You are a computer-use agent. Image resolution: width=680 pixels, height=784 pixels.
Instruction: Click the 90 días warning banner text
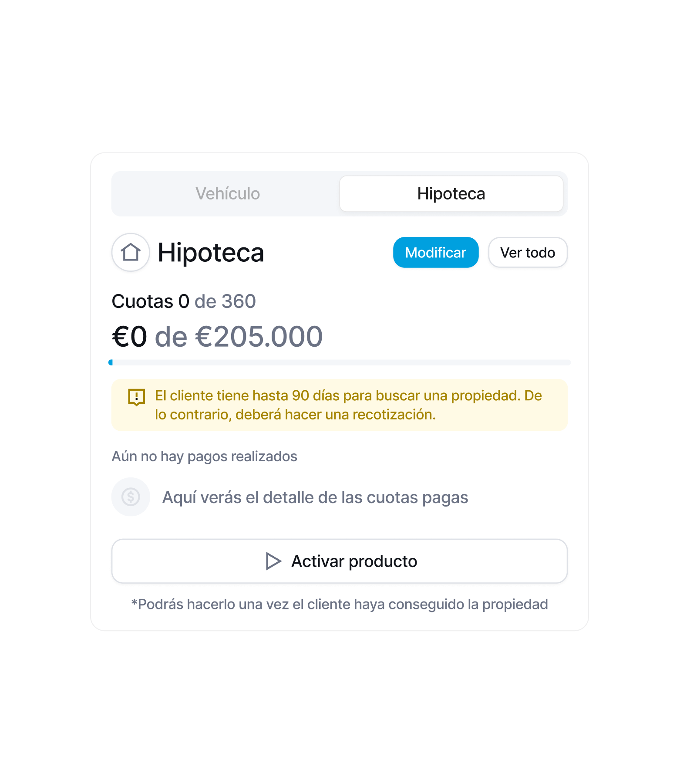(348, 405)
